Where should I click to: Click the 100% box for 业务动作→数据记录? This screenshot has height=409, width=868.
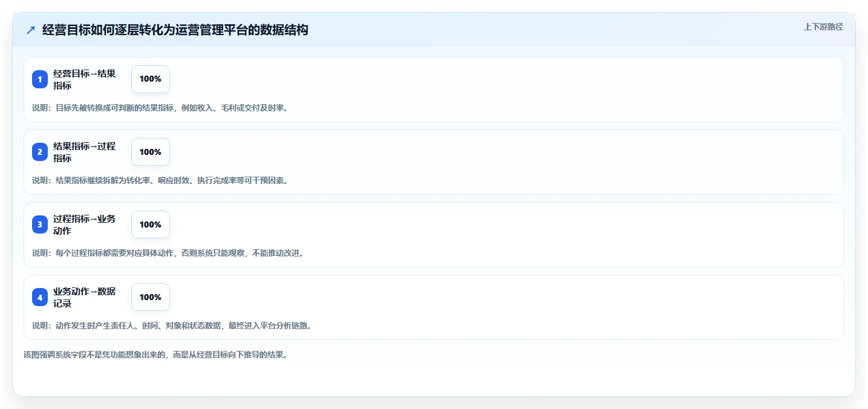(x=151, y=297)
